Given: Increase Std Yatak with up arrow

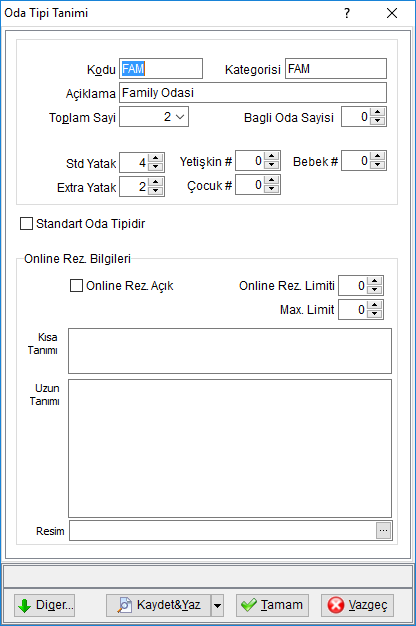Looking at the screenshot, I should 156,158.
